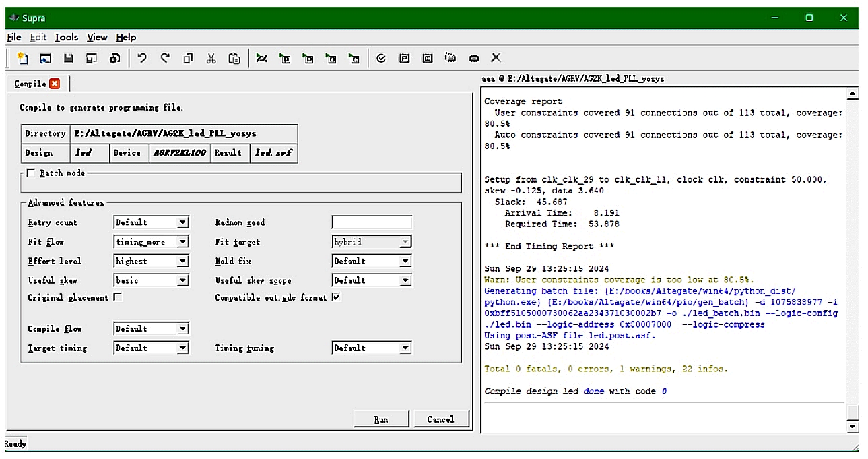Uncheck Compatible out.sdc format checkbox
Image resolution: width=868 pixels, height=459 pixels.
pos(336,297)
